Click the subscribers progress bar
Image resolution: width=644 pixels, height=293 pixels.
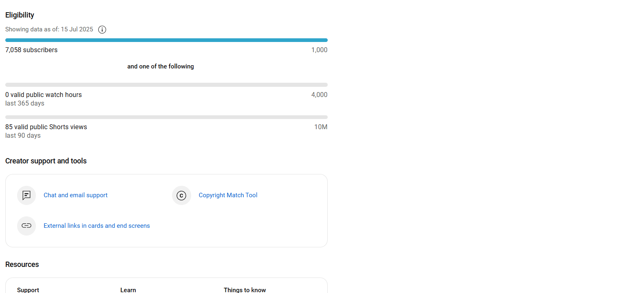[x=166, y=40]
